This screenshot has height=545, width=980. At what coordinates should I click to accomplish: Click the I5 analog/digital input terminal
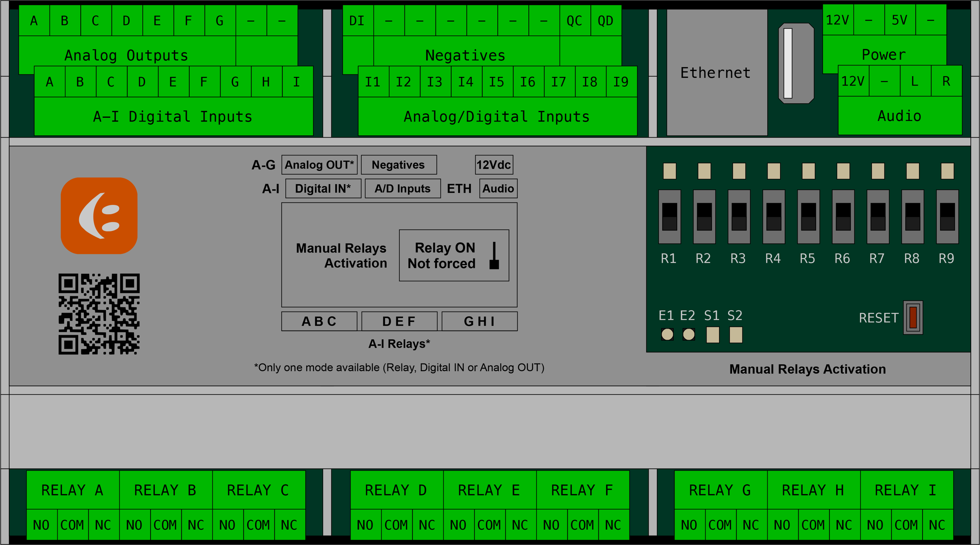496,82
